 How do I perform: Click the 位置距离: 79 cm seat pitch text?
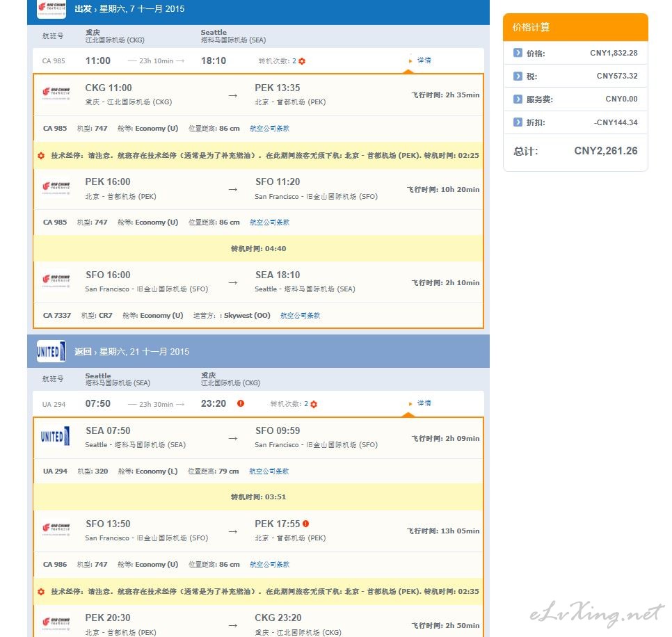[214, 471]
